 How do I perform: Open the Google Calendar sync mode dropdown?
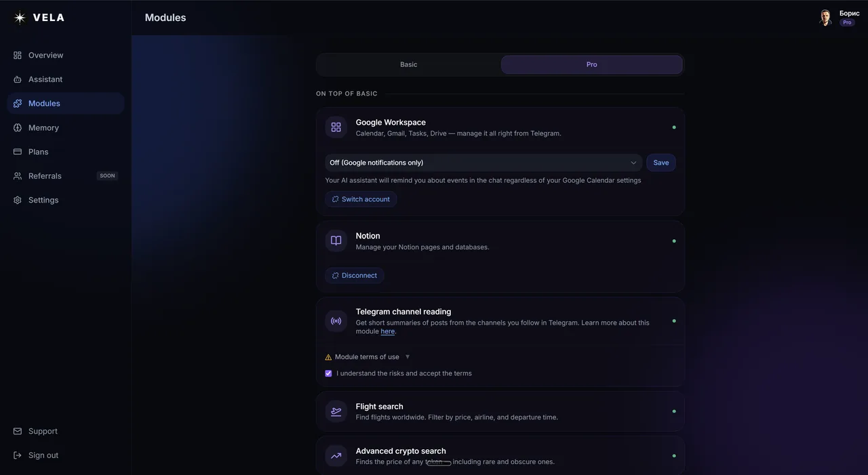click(484, 163)
